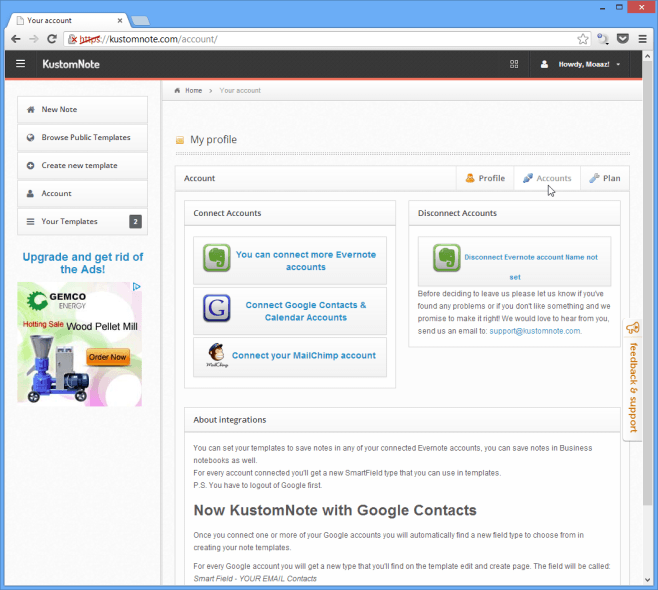Viewport: 658px width, 590px height.
Task: Click the grid icon in top bar
Action: click(x=514, y=64)
